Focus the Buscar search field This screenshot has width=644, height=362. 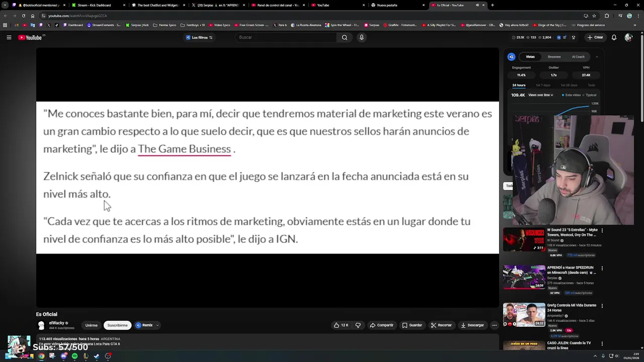(285, 37)
